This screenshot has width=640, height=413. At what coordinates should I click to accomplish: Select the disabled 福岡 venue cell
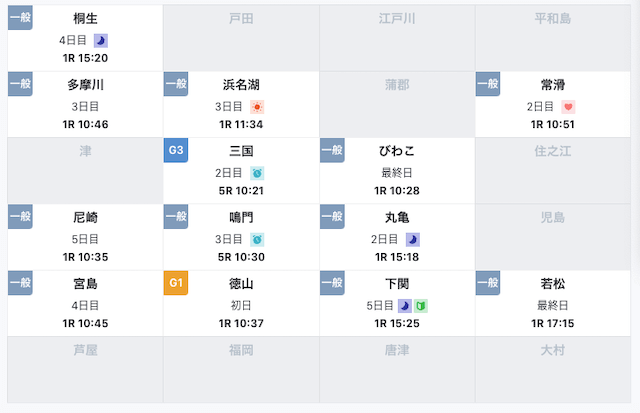241,370
